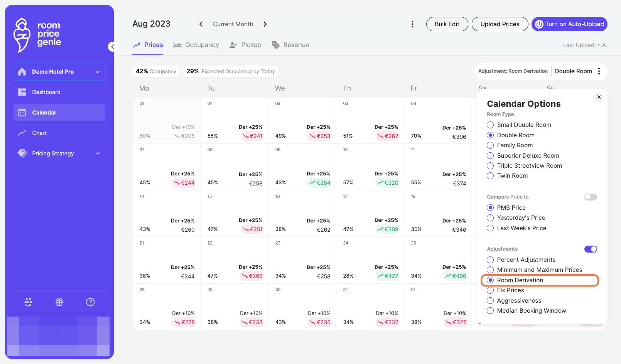Switch to the Revenue tab
This screenshot has height=364, width=621.
[290, 45]
